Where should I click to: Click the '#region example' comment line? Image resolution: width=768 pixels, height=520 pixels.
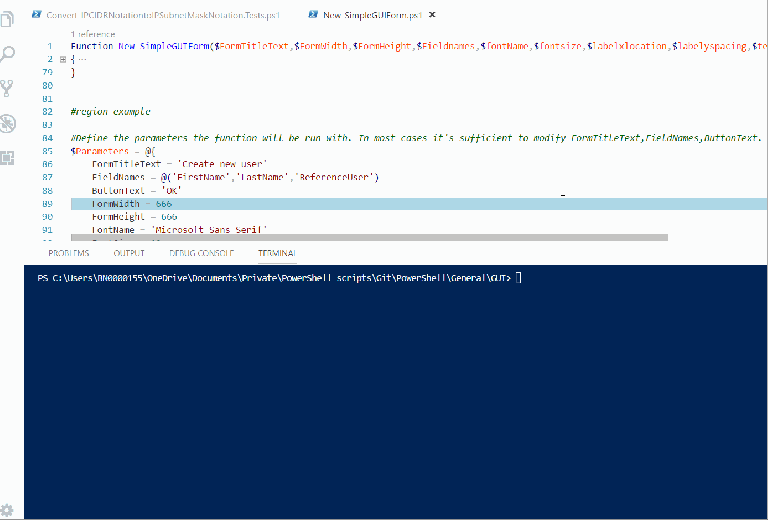[x=110, y=112]
